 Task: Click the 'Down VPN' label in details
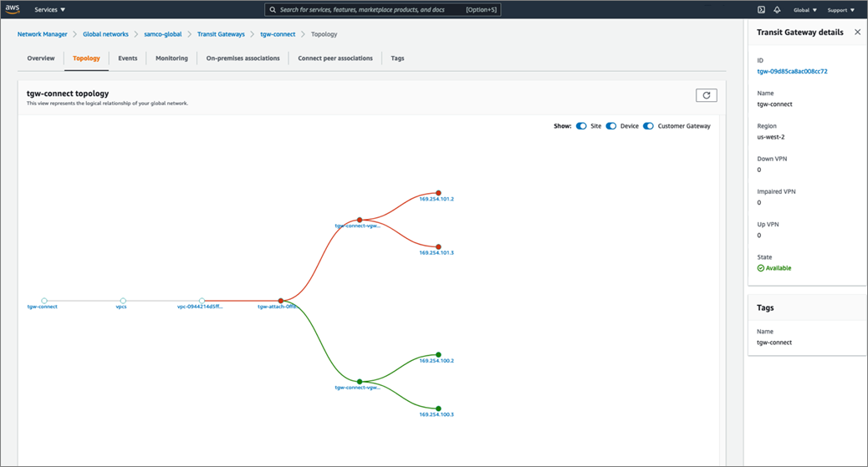point(772,159)
